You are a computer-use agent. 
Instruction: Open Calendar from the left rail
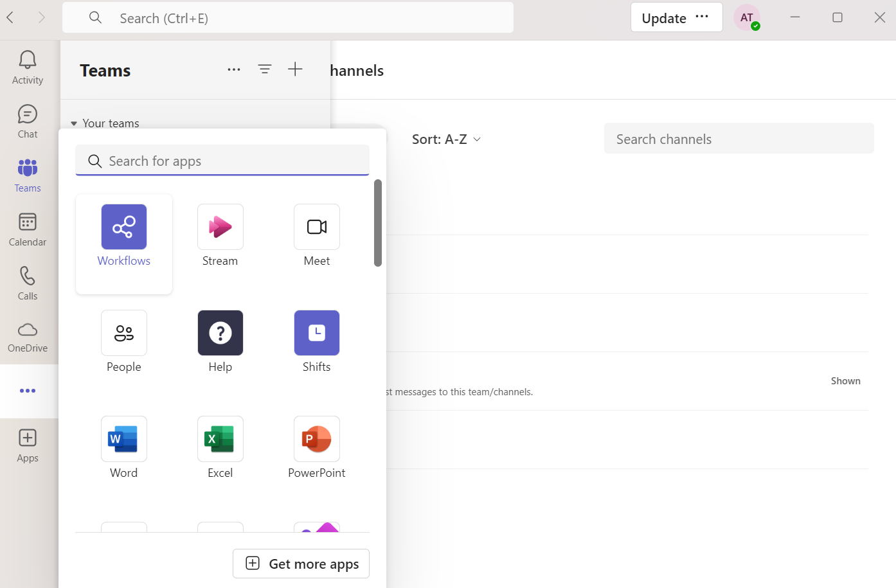tap(28, 229)
